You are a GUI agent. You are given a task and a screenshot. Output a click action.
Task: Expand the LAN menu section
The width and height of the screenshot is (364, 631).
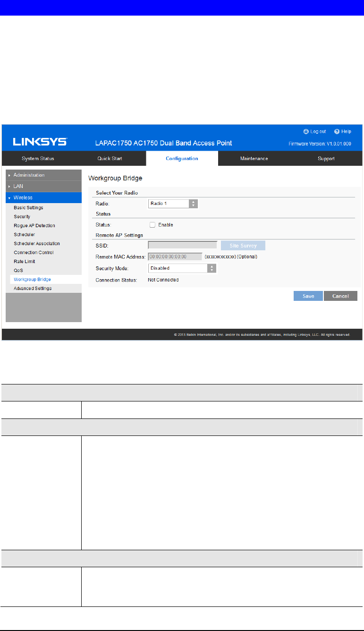(x=43, y=186)
